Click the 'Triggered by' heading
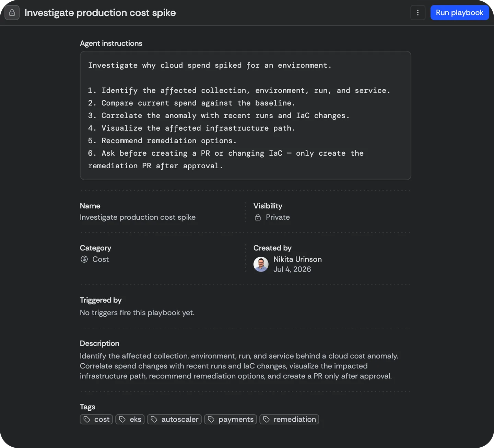The height and width of the screenshot is (448, 494). click(x=101, y=300)
